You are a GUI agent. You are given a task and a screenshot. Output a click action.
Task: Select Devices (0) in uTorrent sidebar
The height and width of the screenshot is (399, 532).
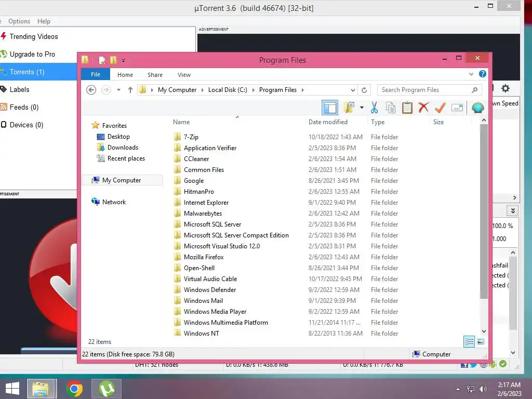26,125
